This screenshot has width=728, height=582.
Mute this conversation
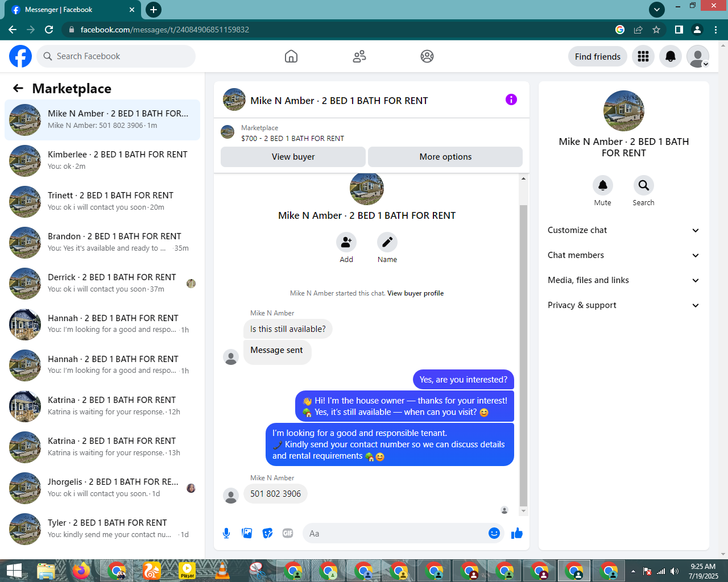point(603,185)
